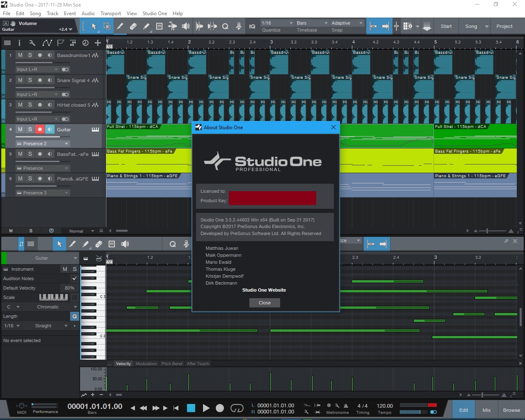Open the Quantize 1/16 dropdown
The width and height of the screenshot is (525, 420).
[277, 23]
